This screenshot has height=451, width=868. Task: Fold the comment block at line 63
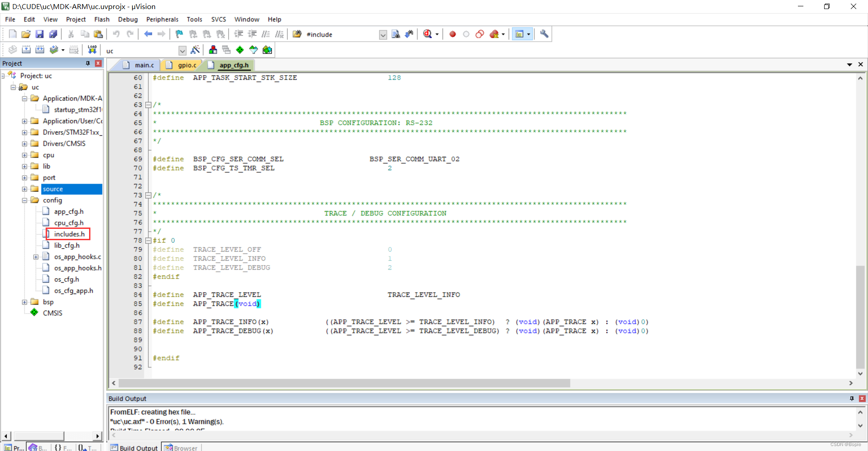(x=148, y=105)
